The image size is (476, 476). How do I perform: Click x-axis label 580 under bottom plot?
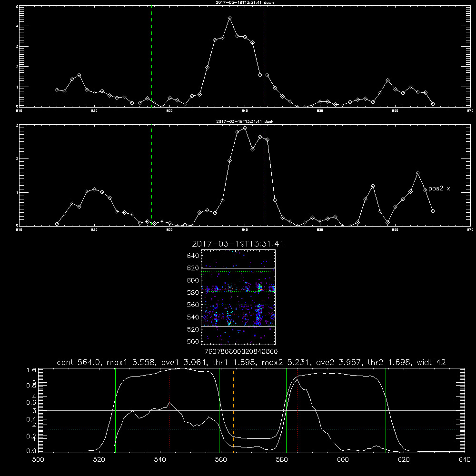click(282, 460)
